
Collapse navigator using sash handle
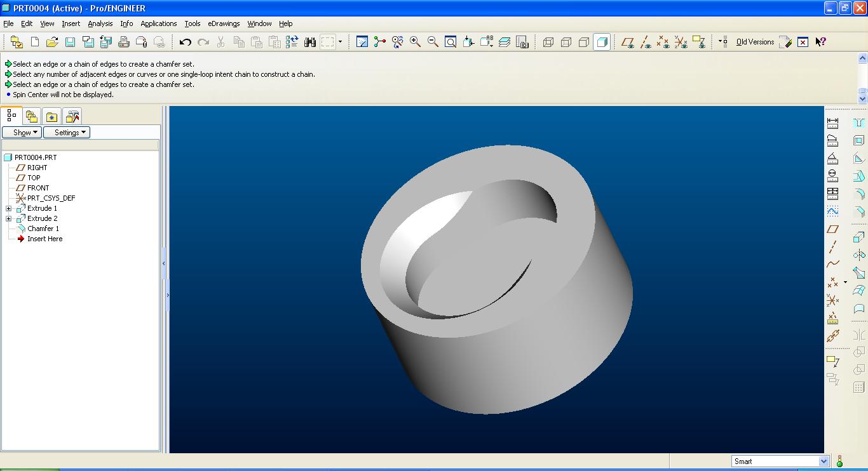163,263
